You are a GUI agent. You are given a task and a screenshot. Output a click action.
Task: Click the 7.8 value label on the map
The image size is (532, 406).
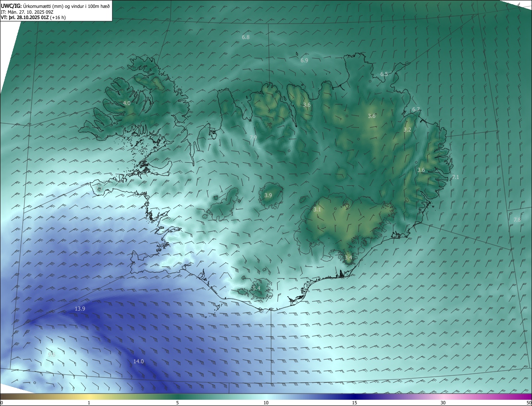pyautogui.click(x=517, y=220)
